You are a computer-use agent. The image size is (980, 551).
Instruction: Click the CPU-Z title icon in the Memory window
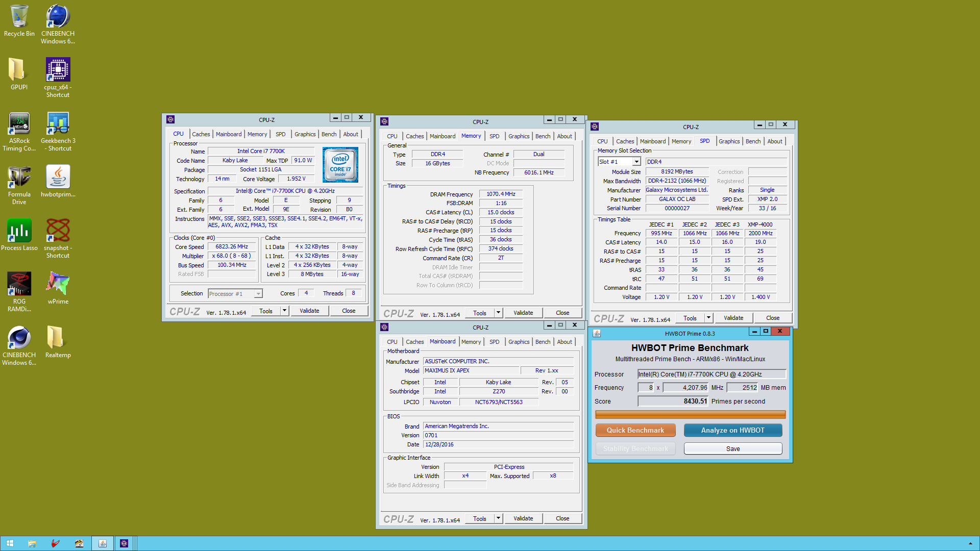[384, 121]
